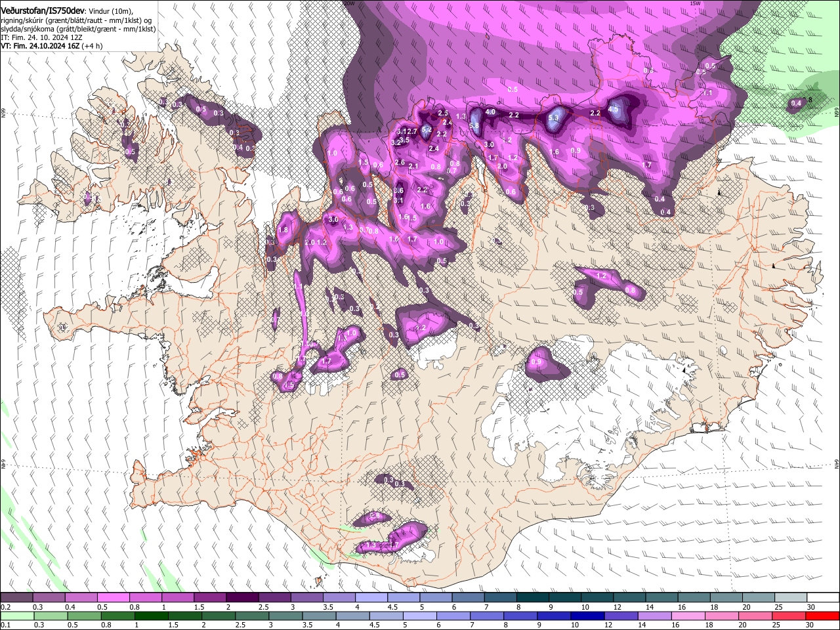Select bottom-row legend swatch between 3 and 3.5
The width and height of the screenshot is (840, 630).
tap(286, 616)
